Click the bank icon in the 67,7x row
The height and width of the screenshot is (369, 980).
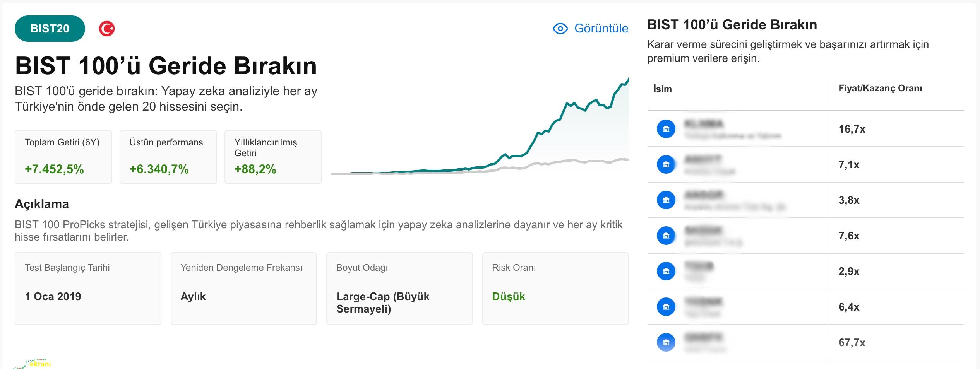point(666,343)
